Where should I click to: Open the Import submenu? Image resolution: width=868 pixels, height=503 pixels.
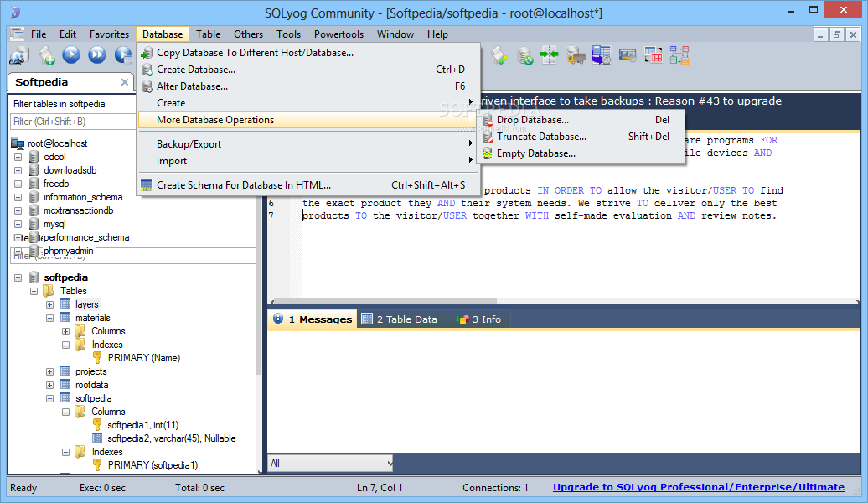tap(307, 161)
